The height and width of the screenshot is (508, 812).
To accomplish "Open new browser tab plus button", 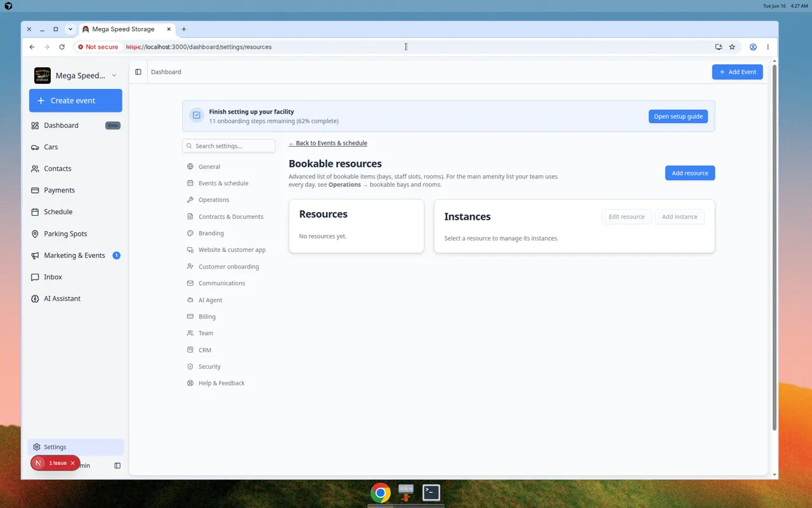I will coord(184,29).
